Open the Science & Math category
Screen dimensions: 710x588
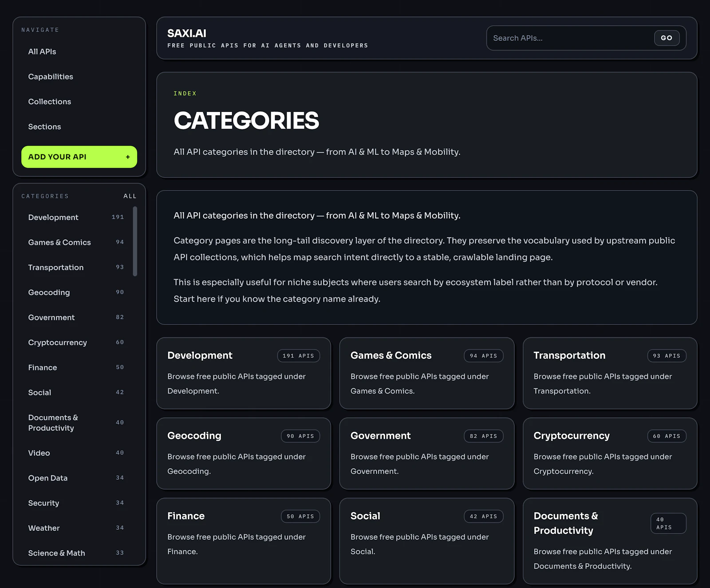point(56,553)
